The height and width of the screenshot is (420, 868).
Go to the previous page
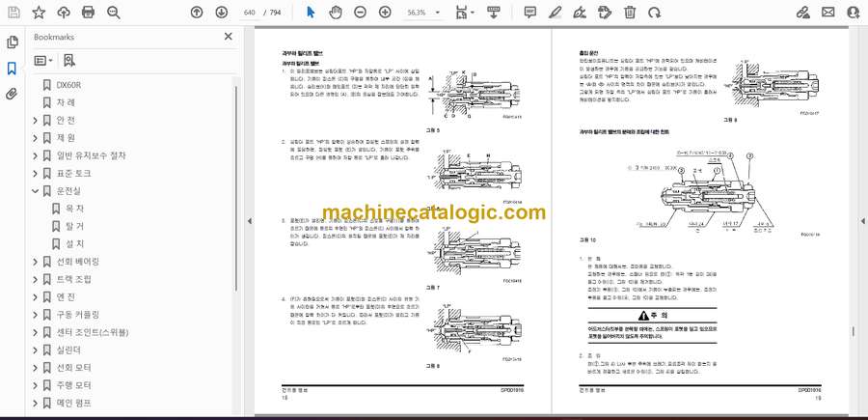(197, 13)
